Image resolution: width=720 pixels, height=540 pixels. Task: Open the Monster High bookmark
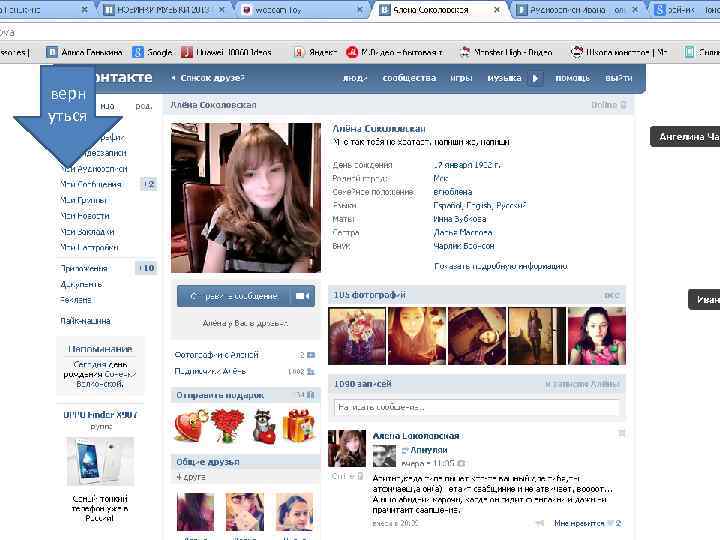click(507, 52)
